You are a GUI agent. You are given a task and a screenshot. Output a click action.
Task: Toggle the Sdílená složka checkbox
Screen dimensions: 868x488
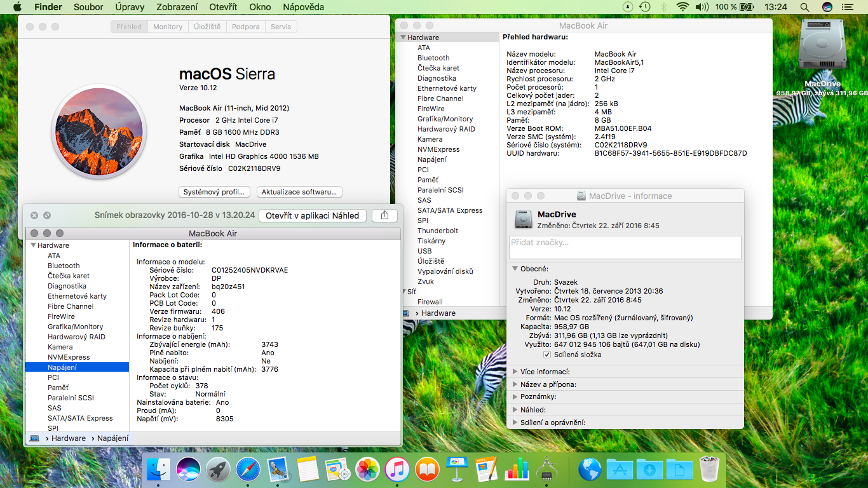tap(547, 355)
